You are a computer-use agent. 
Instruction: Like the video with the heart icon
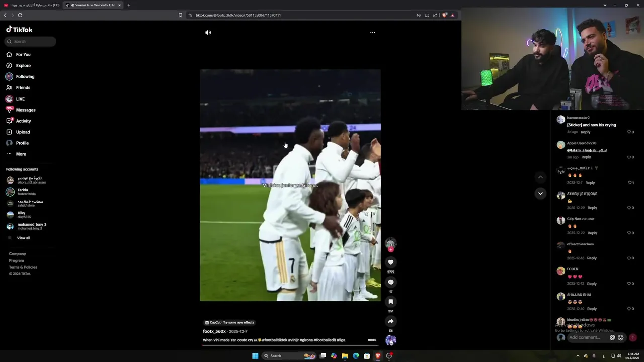pyautogui.click(x=391, y=262)
